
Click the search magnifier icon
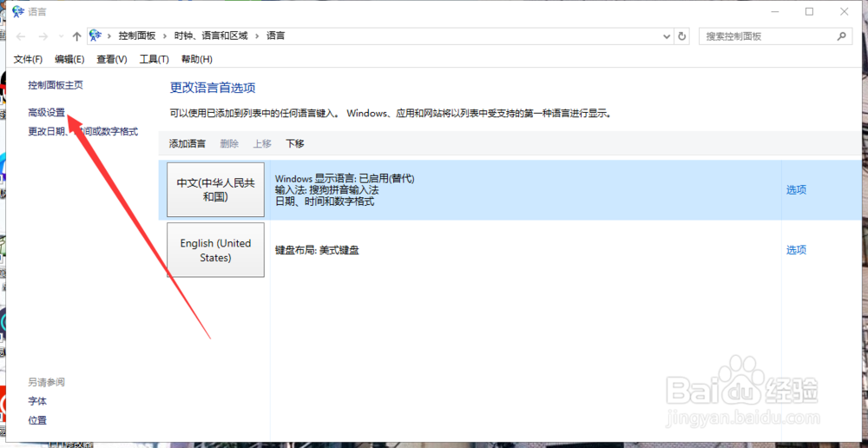click(x=841, y=36)
